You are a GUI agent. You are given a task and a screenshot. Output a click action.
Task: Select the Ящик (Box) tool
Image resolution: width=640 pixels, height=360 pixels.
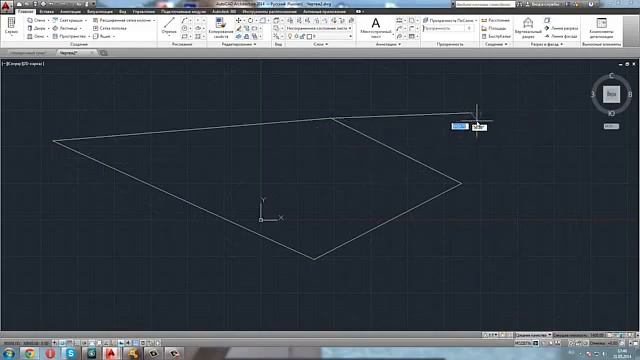pyautogui.click(x=102, y=36)
